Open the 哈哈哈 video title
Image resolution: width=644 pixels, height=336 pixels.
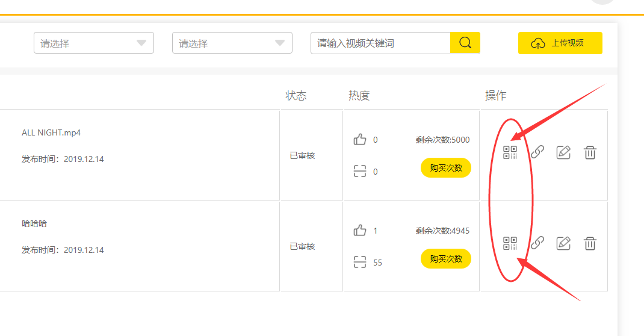tap(34, 223)
